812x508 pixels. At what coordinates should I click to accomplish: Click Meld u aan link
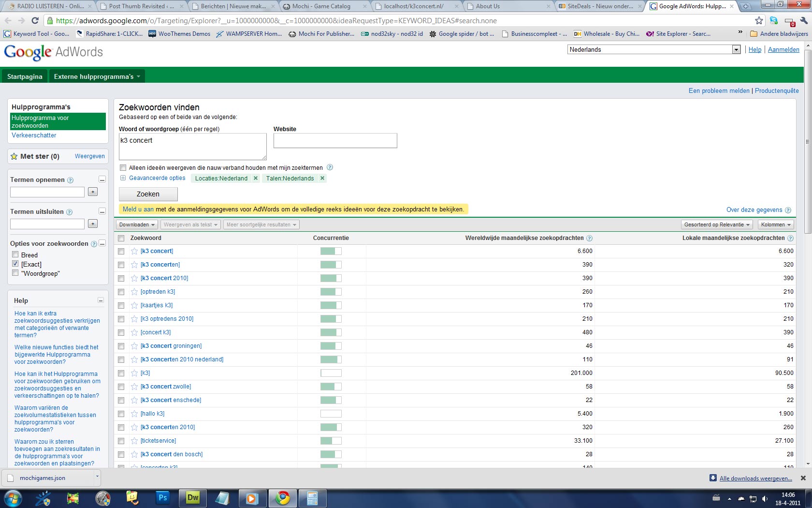(x=138, y=209)
